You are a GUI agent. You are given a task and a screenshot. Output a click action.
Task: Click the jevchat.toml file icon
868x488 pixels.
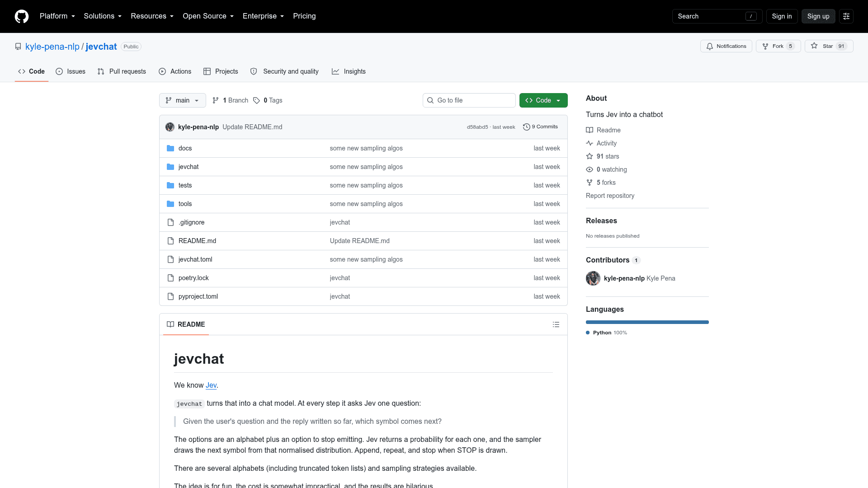click(170, 259)
